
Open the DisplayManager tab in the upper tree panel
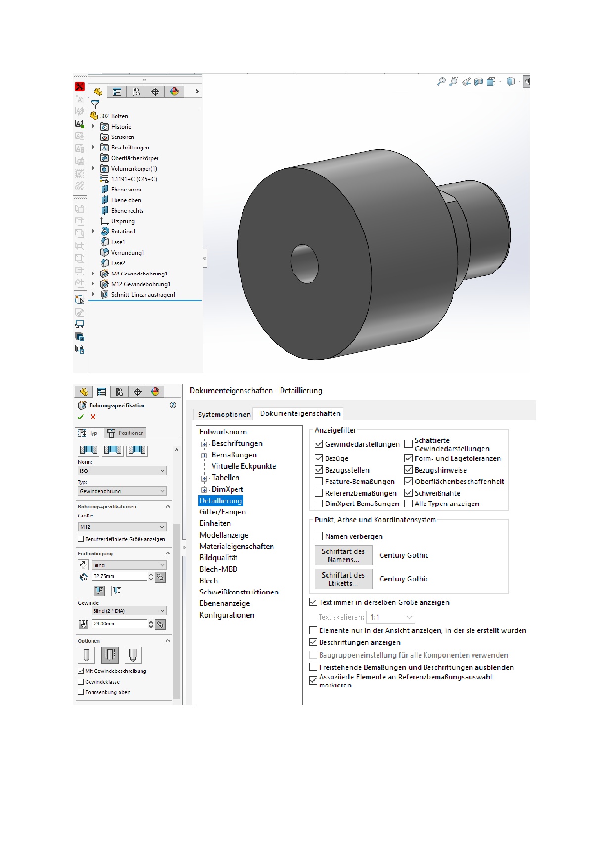(x=174, y=91)
